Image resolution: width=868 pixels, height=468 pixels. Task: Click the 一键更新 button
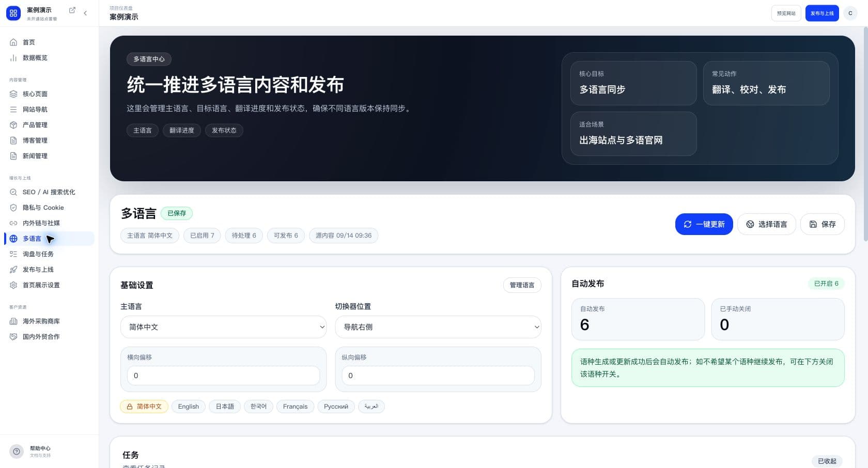(x=704, y=224)
